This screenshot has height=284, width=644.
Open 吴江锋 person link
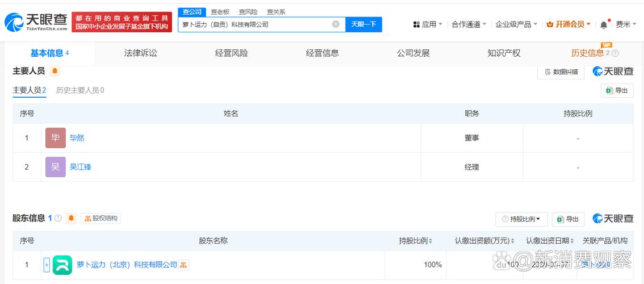coord(81,167)
